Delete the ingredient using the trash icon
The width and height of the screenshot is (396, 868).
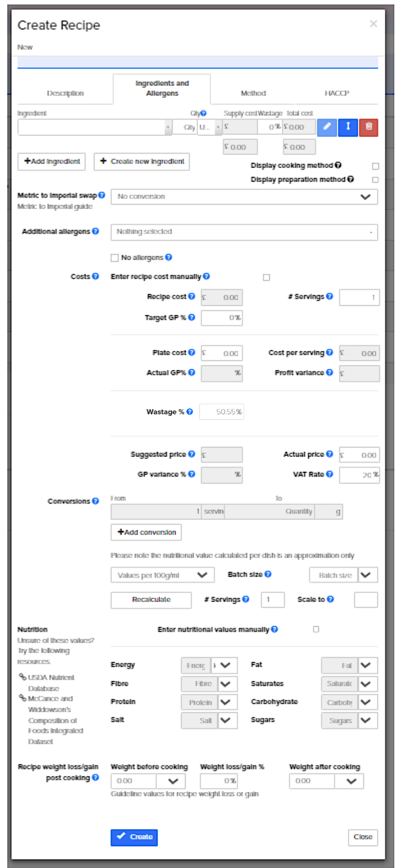(x=369, y=128)
